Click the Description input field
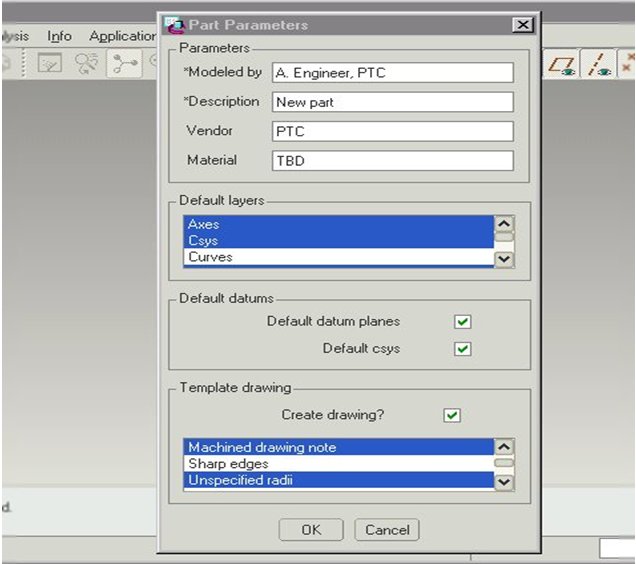Viewport: 636px width, 564px height. coord(393,102)
